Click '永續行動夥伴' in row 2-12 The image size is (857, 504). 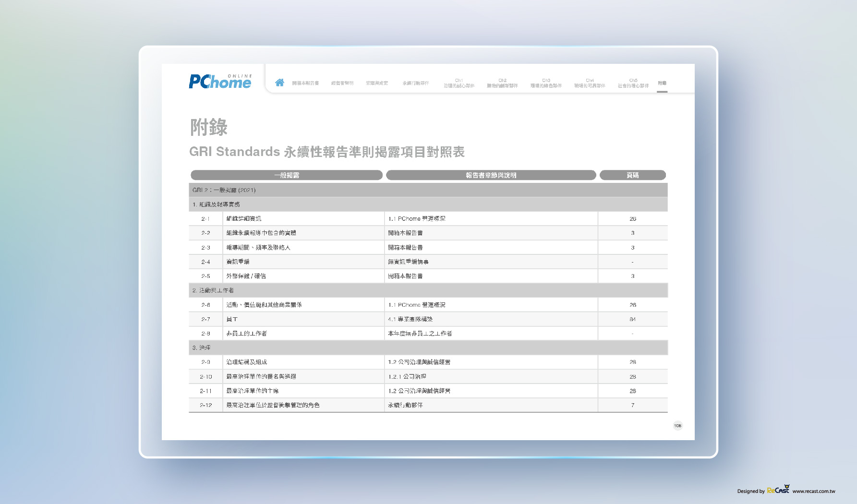click(405, 405)
